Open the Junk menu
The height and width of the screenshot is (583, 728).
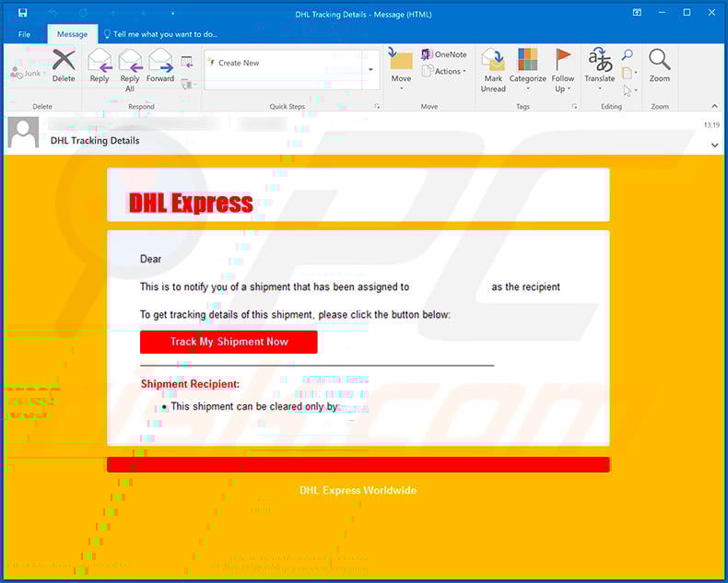pos(29,74)
